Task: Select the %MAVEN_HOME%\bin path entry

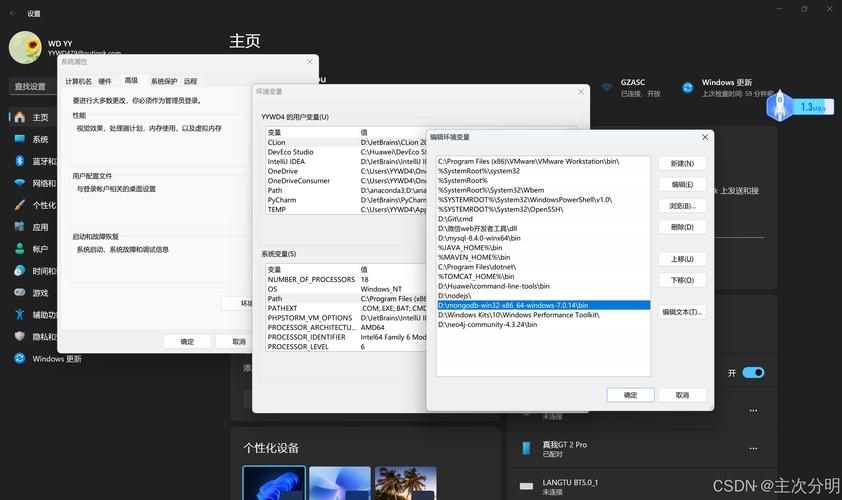Action: (543, 257)
